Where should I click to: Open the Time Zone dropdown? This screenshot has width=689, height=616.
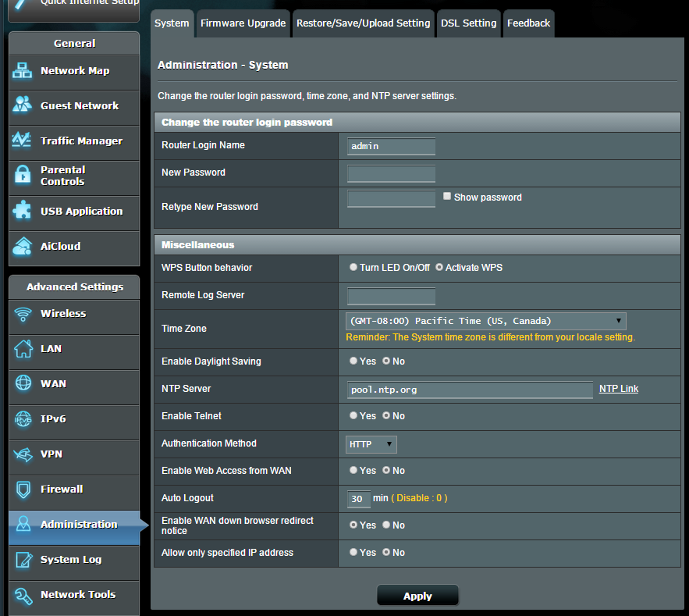486,321
